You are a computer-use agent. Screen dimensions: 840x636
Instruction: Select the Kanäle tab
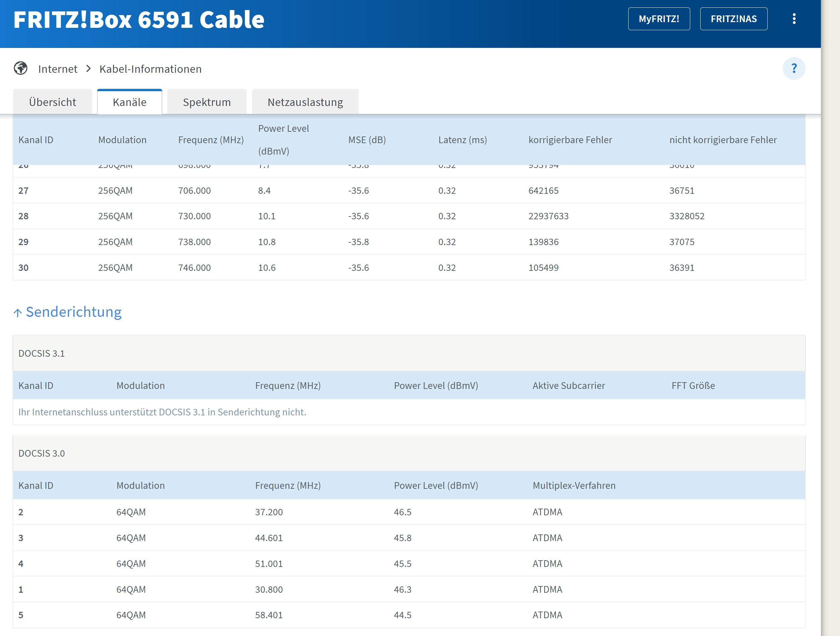point(129,102)
